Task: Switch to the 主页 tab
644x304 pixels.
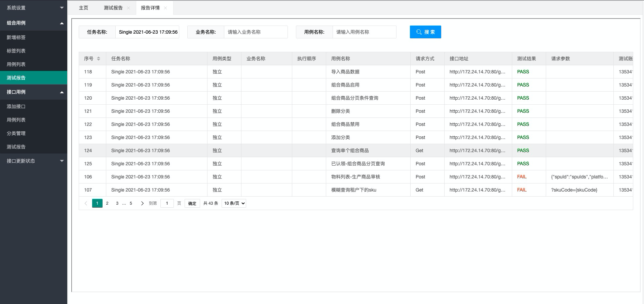Action: (83, 8)
